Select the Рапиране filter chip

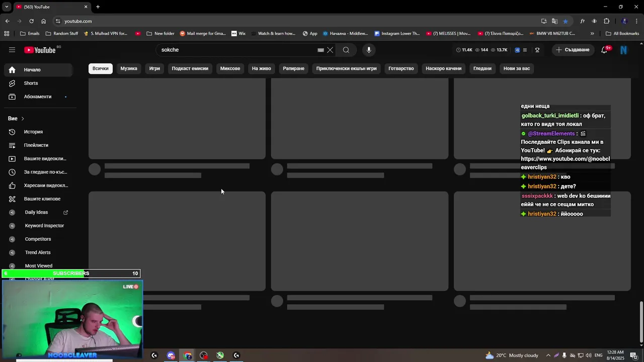coord(293,68)
